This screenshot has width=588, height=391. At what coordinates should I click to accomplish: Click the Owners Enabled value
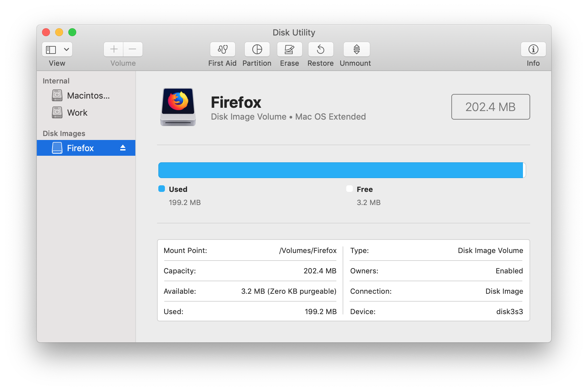pyautogui.click(x=509, y=271)
